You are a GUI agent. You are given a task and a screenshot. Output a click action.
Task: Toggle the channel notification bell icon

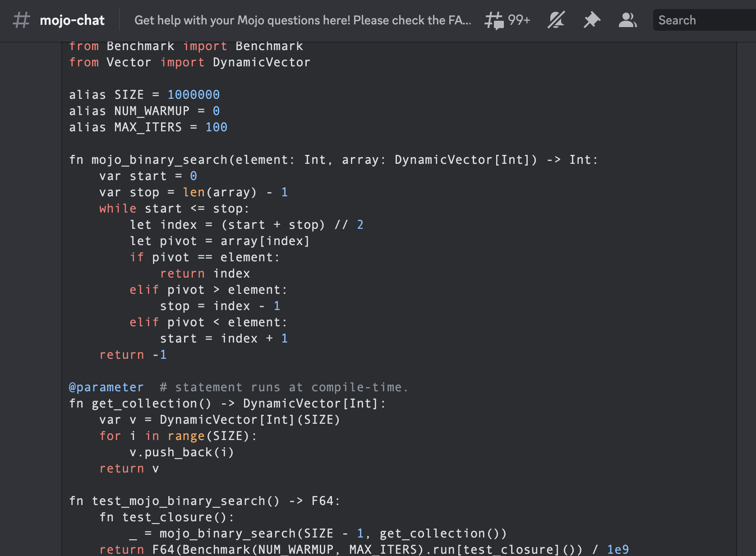556,20
